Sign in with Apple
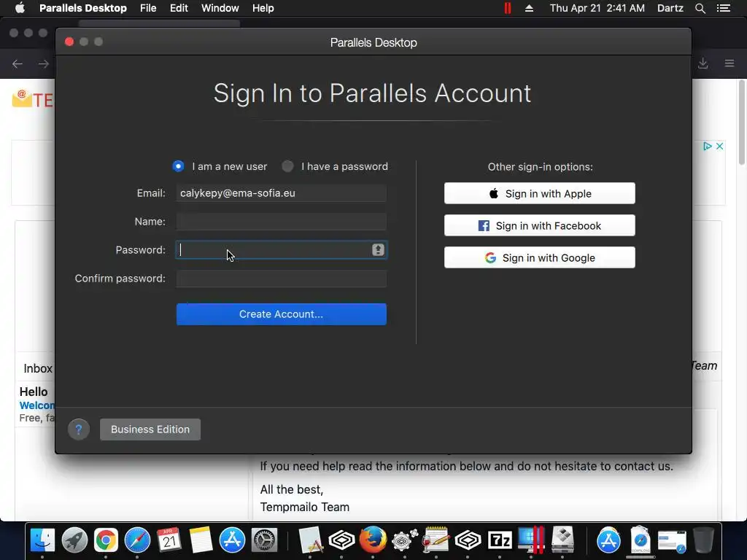Screen dimensions: 747x560 click(539, 193)
